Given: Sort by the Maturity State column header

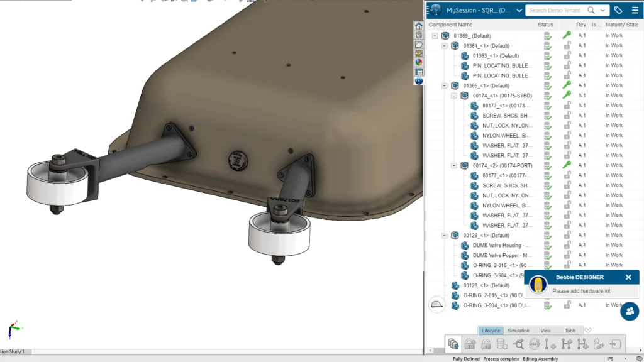Looking at the screenshot, I should pos(622,25).
